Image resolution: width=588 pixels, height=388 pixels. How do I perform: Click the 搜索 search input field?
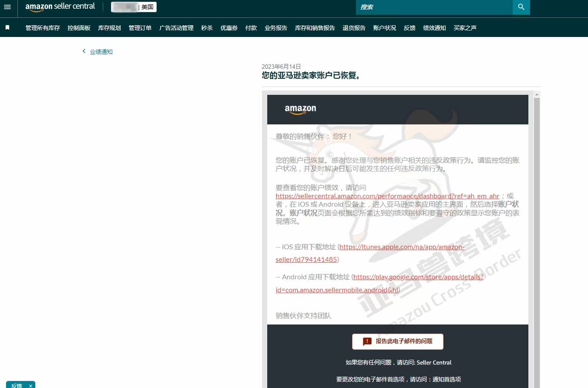click(x=434, y=7)
